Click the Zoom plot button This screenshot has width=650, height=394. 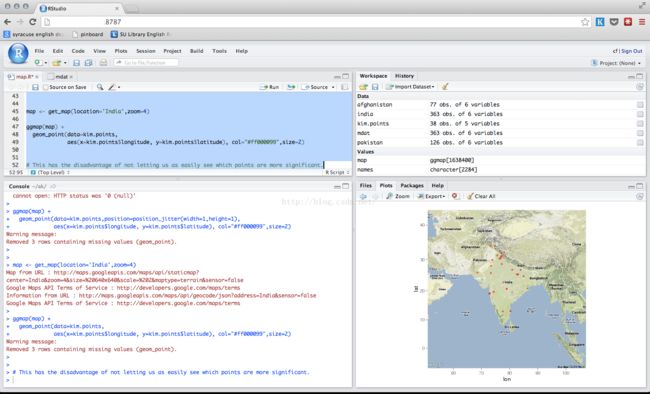[398, 196]
